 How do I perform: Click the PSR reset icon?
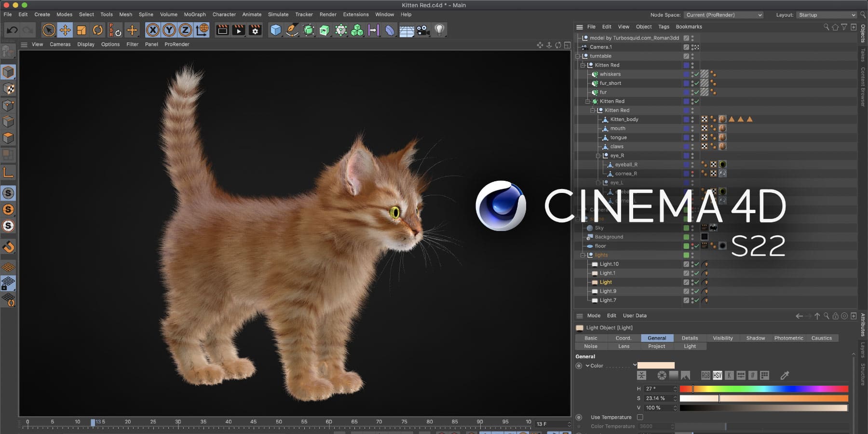(114, 30)
